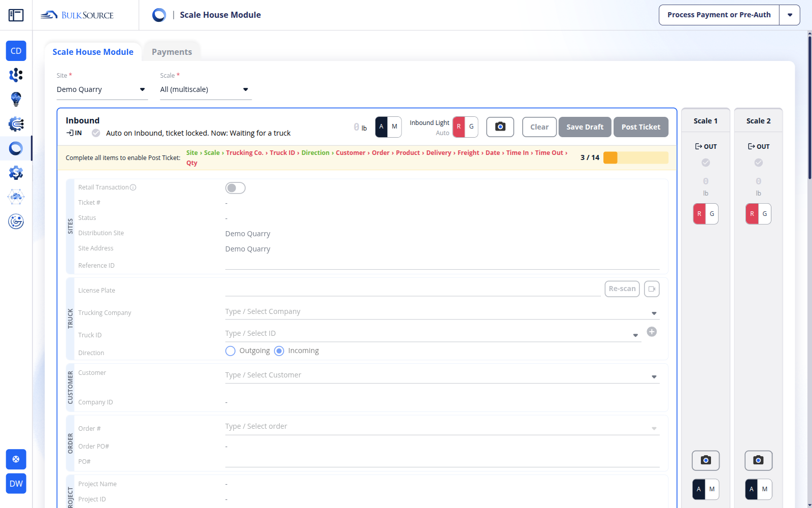The image size is (812, 508).
Task: Toggle the Retail Transaction switch
Action: (235, 188)
